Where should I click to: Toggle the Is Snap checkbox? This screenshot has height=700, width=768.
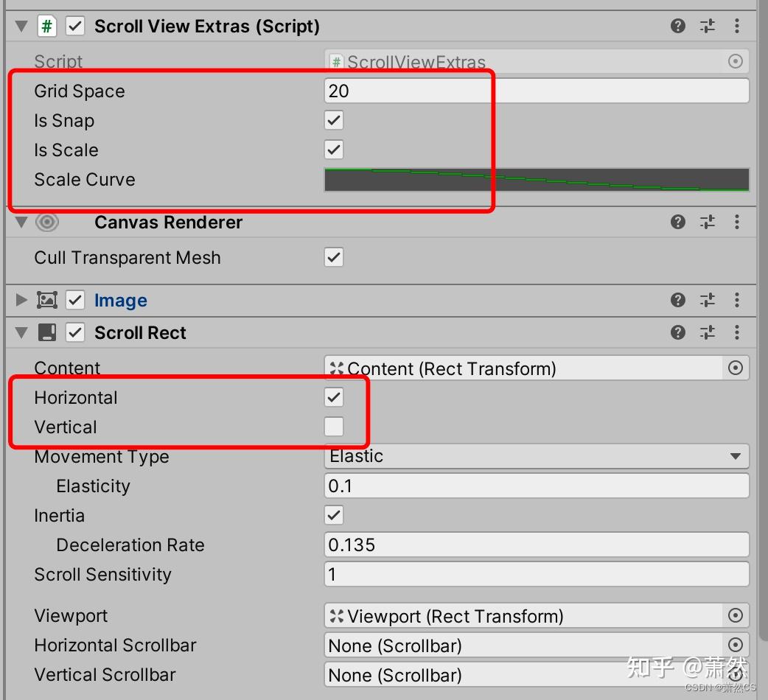(332, 120)
